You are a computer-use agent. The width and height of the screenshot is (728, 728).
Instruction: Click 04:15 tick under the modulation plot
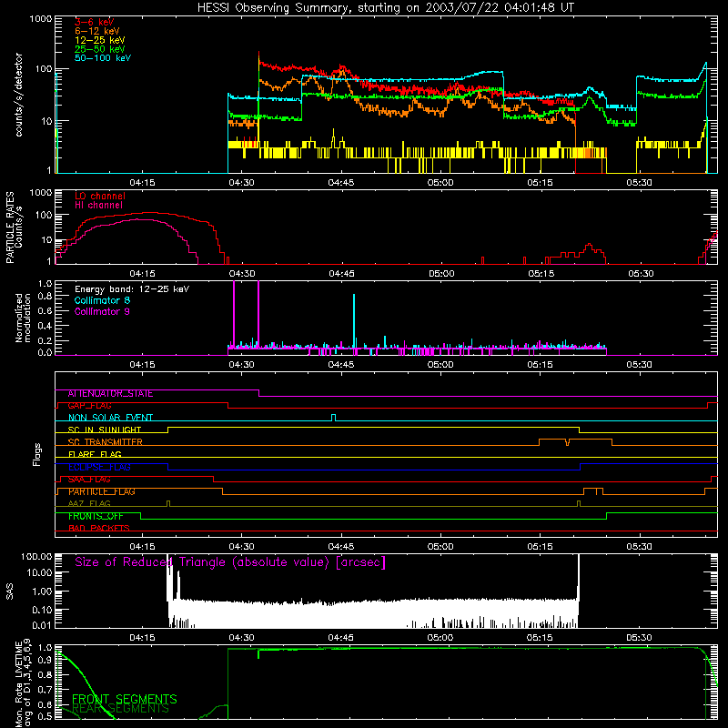(x=142, y=365)
